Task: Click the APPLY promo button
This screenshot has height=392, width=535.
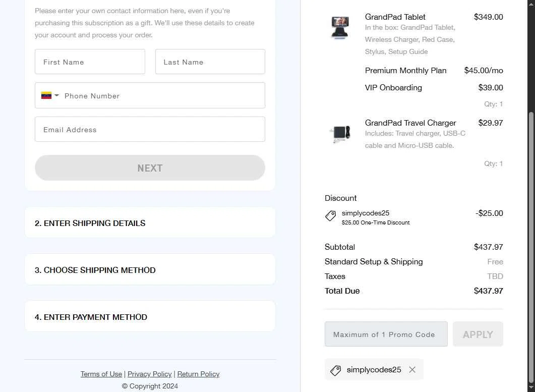Action: [478, 334]
